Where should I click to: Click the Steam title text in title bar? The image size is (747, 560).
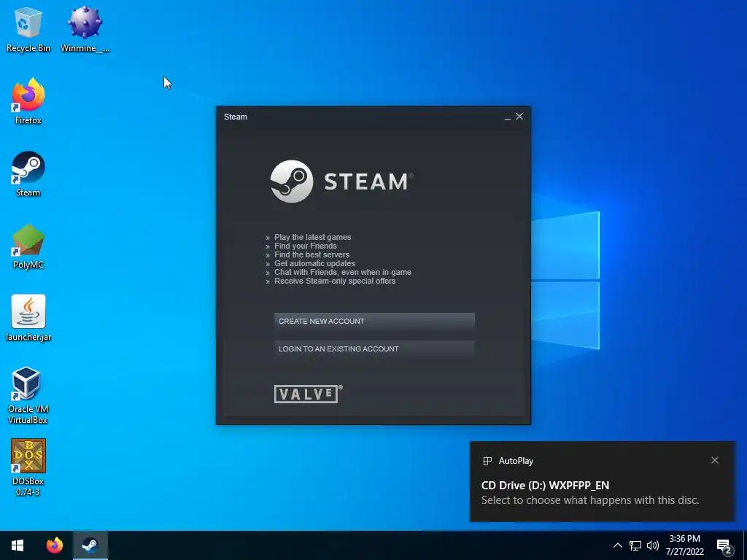(236, 117)
